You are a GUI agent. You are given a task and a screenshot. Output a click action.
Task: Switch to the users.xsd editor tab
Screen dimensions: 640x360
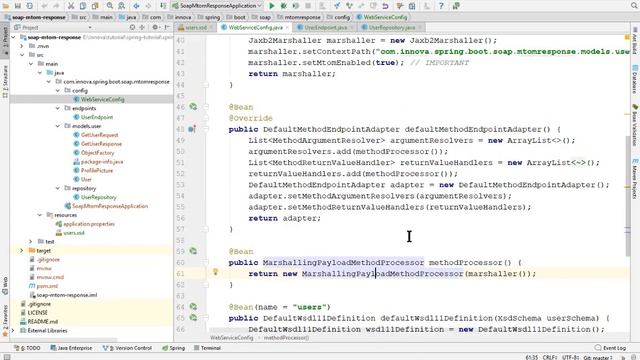196,27
